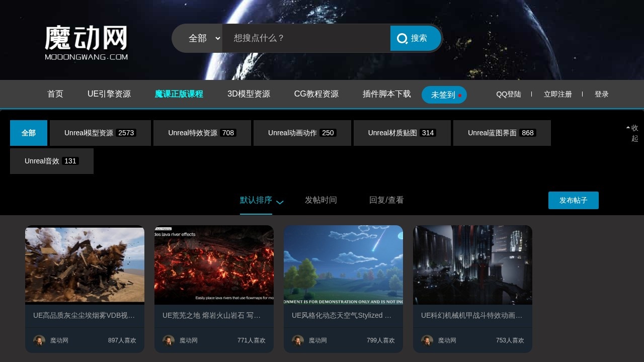Viewport: 644px width, 362px height.
Task: Click the 立即注册 link
Action: tap(557, 94)
